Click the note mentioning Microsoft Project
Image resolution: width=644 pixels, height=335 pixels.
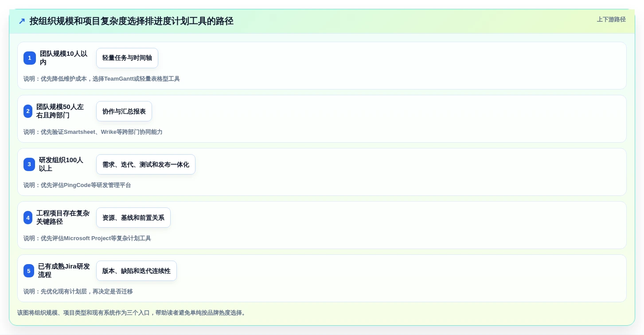(87, 238)
